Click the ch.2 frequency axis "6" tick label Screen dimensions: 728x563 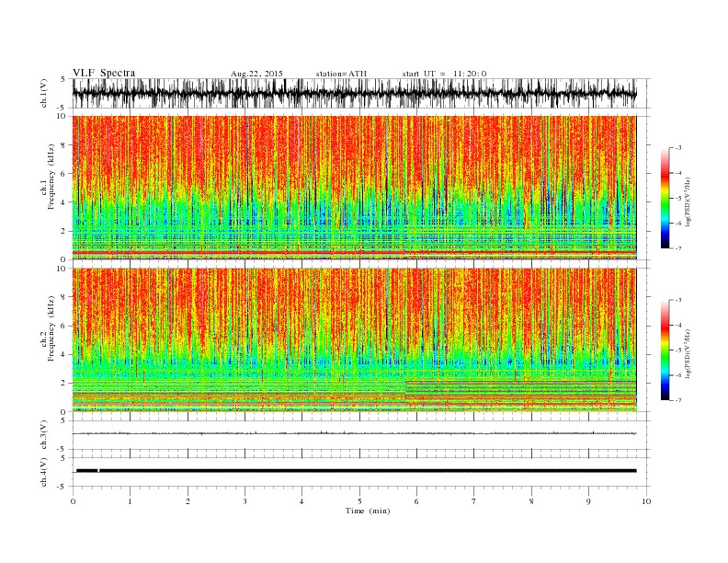coord(64,326)
